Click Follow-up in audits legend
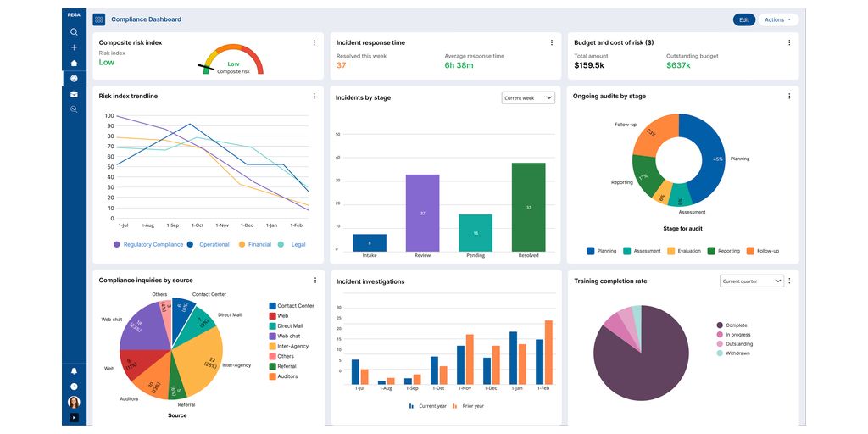868x434 pixels. coord(763,251)
